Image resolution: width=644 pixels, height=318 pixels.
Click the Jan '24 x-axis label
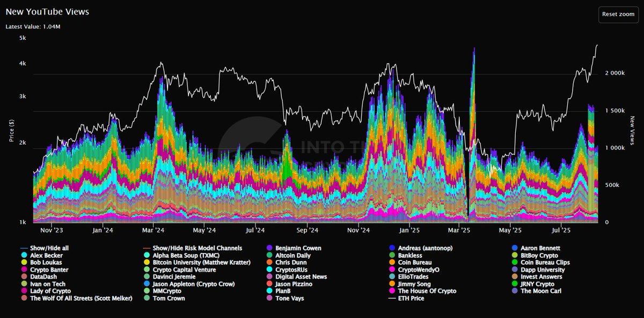point(103,230)
